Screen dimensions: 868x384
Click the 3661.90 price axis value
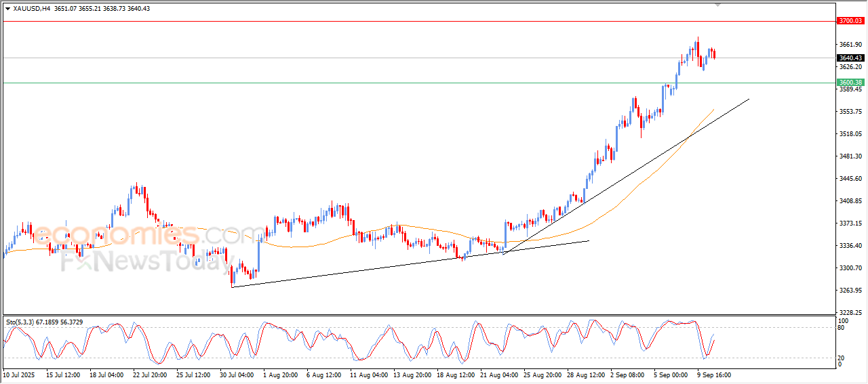(x=850, y=45)
